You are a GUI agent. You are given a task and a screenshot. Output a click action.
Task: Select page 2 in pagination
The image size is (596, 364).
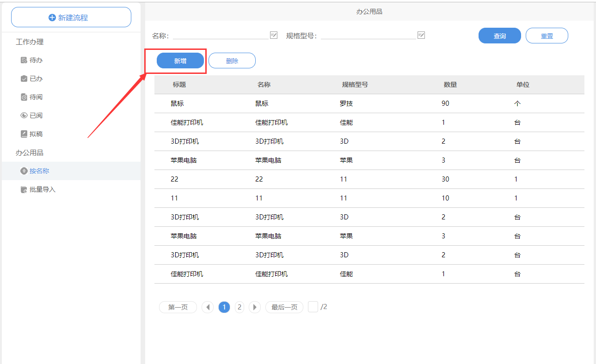(239, 307)
